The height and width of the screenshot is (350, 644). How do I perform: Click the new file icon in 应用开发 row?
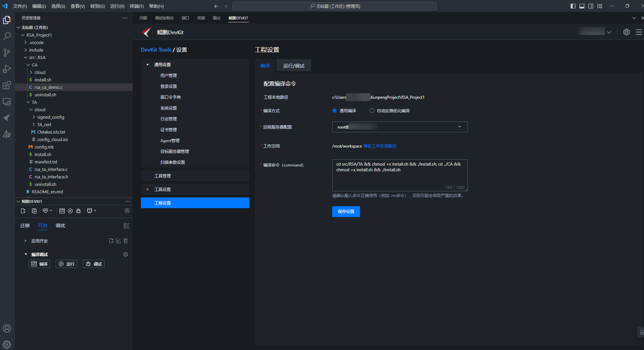pos(111,241)
